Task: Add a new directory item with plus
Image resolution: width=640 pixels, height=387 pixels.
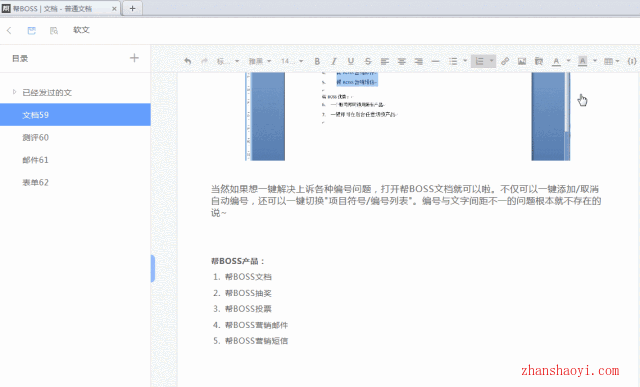Action: pyautogui.click(x=134, y=58)
